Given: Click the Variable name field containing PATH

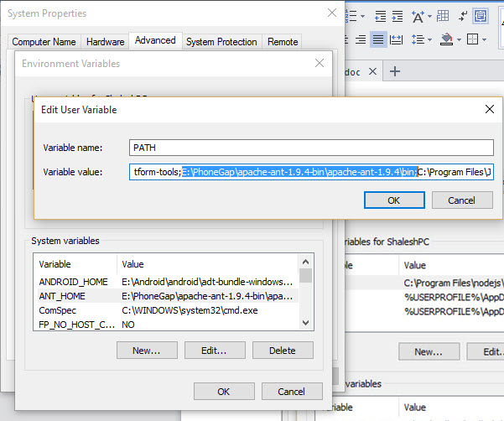Looking at the screenshot, I should 311,148.
